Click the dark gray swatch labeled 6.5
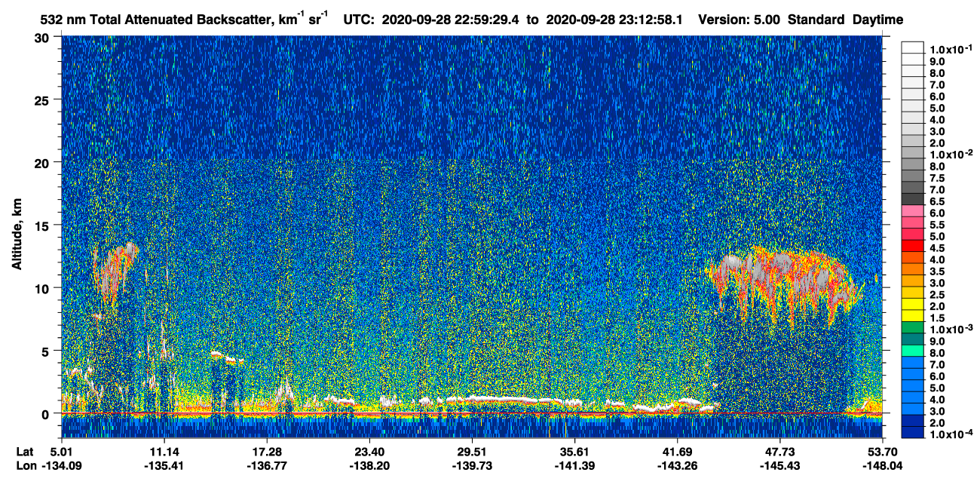The image size is (980, 503). [913, 199]
